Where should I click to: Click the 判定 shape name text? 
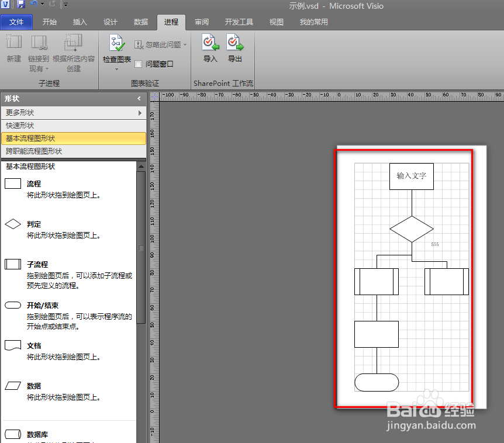pyautogui.click(x=34, y=224)
